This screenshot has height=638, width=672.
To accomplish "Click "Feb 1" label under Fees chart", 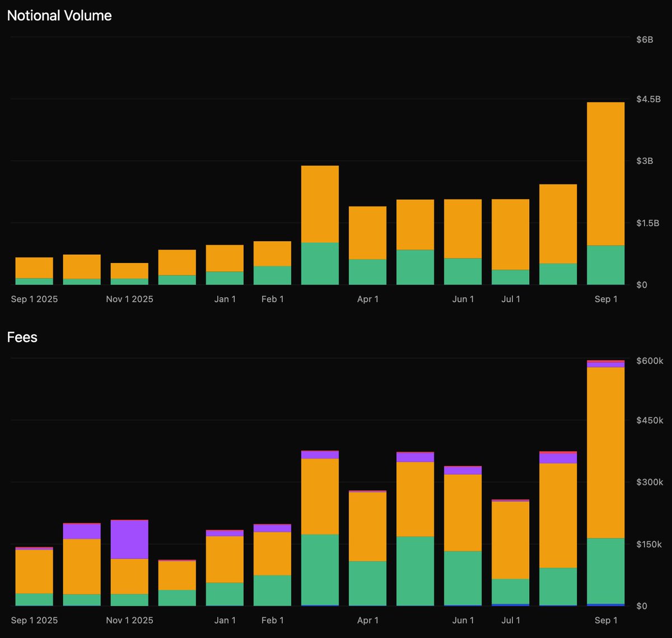I will pyautogui.click(x=273, y=621).
